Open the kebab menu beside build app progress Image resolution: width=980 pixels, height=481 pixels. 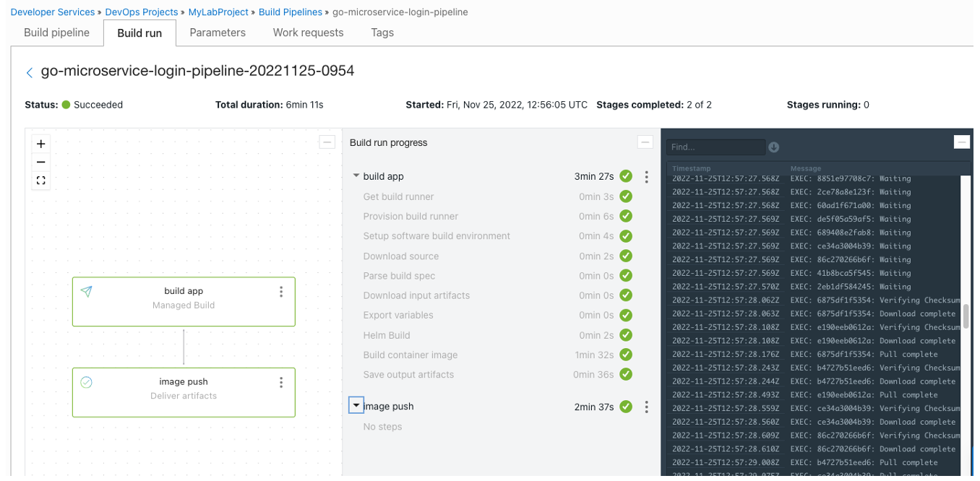pyautogui.click(x=647, y=176)
